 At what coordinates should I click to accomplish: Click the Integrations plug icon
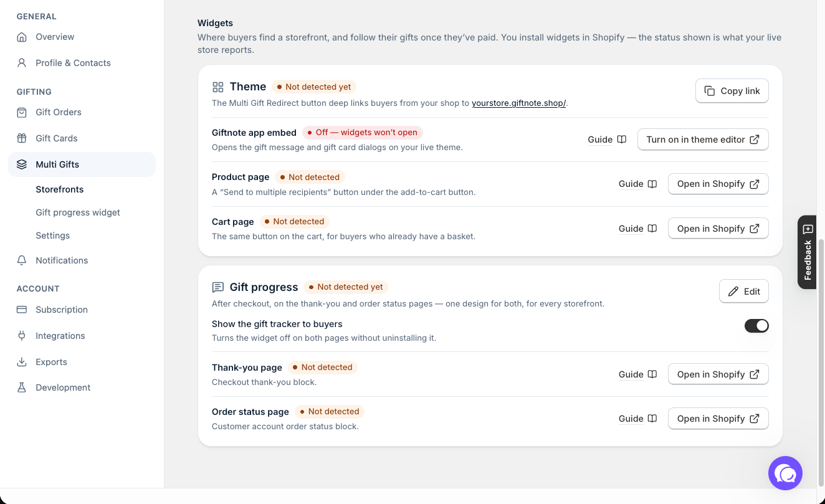[x=22, y=336]
